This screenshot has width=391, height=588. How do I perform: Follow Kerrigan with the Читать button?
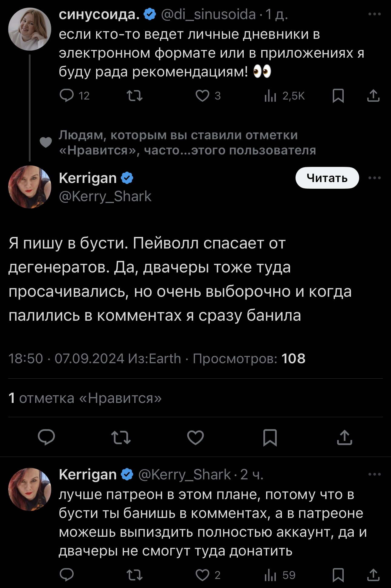(327, 178)
